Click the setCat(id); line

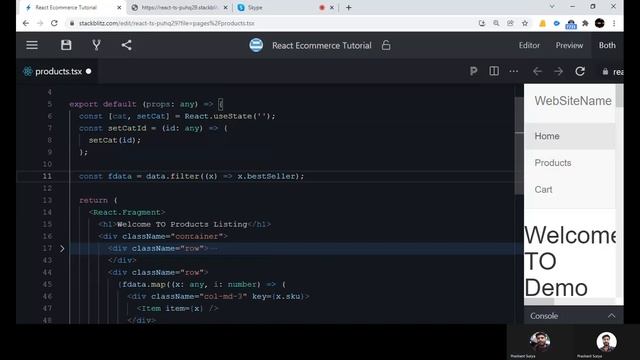[x=115, y=140]
